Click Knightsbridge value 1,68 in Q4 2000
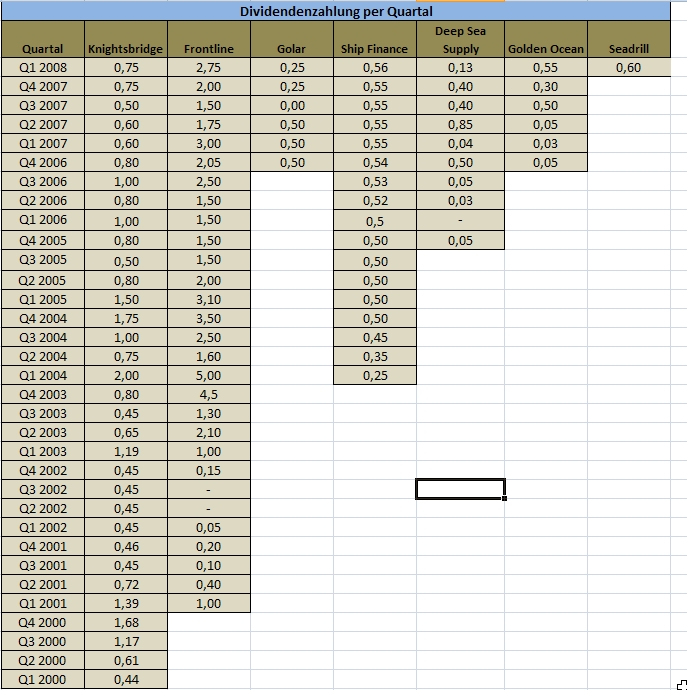This screenshot has height=690, width=687. click(x=126, y=622)
